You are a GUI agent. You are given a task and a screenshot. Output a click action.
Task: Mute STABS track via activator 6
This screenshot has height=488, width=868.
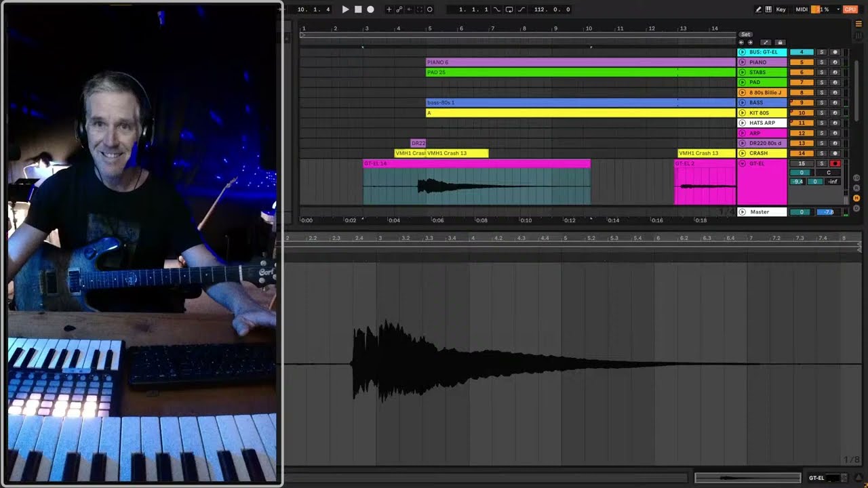click(x=802, y=73)
